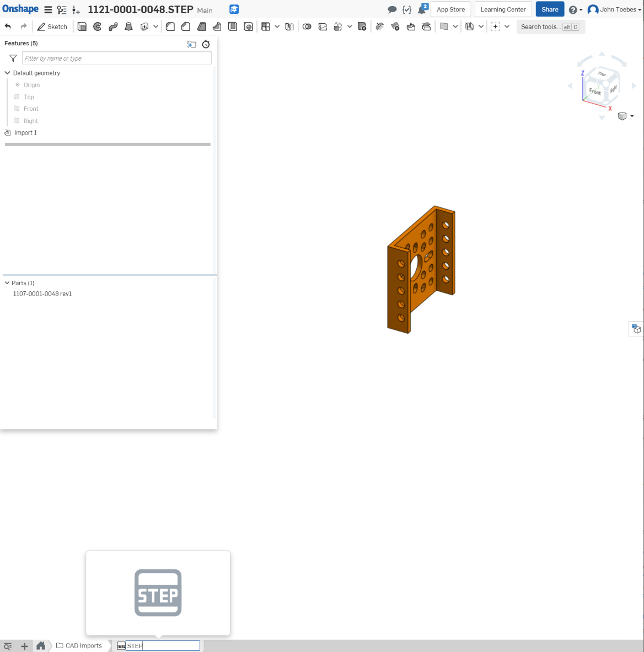Select the Hole tool

(x=248, y=26)
